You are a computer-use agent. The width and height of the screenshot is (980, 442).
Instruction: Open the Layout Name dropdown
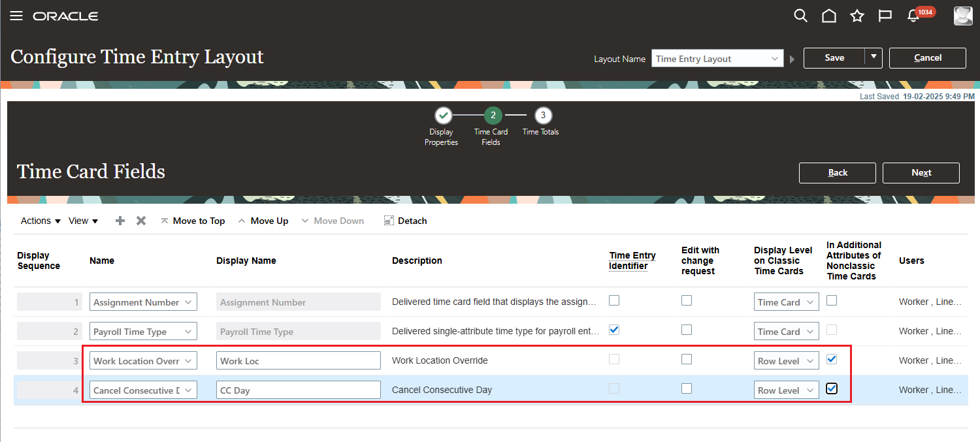774,58
